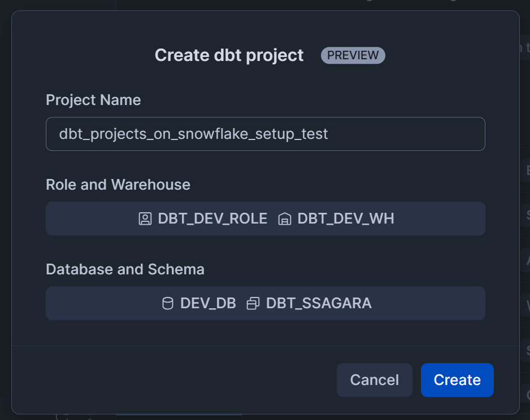Click the warehouse icon beside DBT_DEV_WH
Screen dimensions: 530x420
(x=285, y=219)
